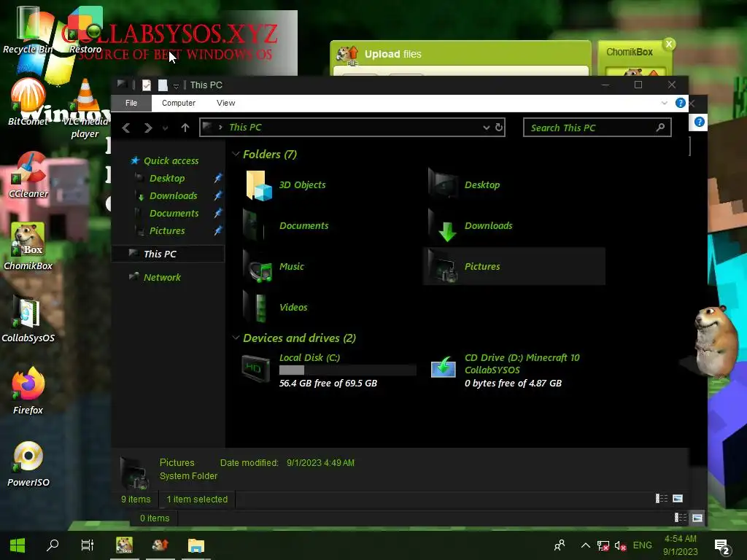The image size is (747, 560).
Task: Click the New folder quick access toolbar icon
Action: pyautogui.click(x=163, y=85)
